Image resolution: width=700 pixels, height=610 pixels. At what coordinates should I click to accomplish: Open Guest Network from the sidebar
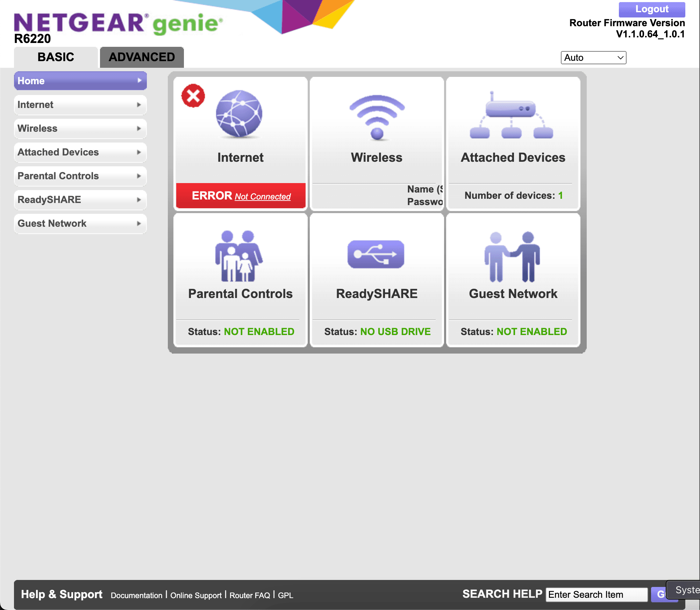click(80, 223)
